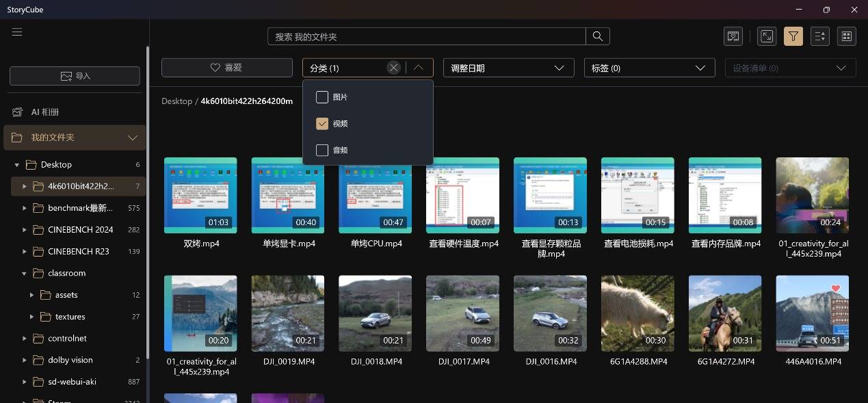Open AI 相册 in the sidebar
This screenshot has width=868, height=403.
click(x=45, y=112)
